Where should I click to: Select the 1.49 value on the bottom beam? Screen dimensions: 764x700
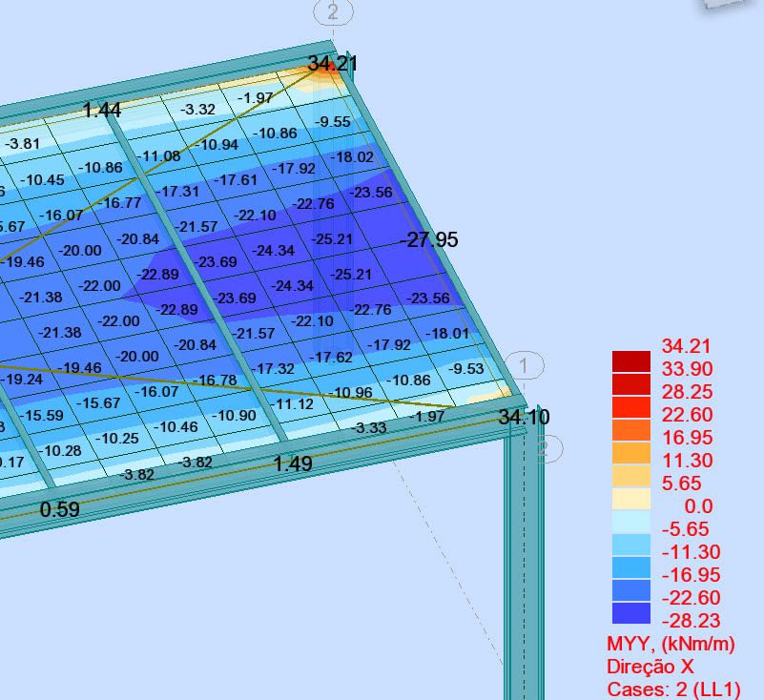coord(293,463)
